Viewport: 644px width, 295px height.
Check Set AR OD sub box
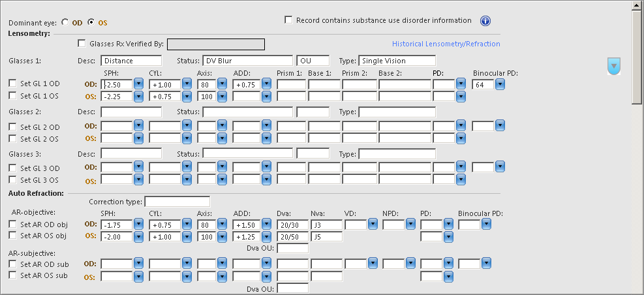13,264
